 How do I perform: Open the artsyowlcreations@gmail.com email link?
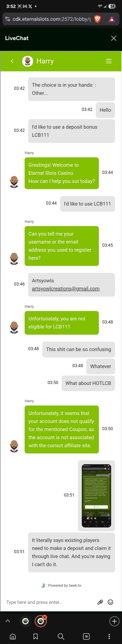pos(66,289)
